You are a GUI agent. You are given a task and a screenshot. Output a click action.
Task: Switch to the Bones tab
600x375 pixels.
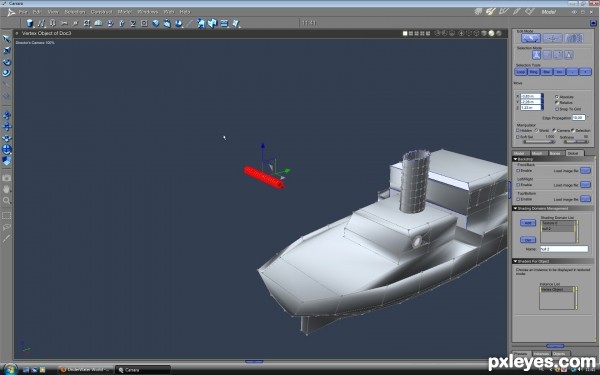tap(555, 153)
